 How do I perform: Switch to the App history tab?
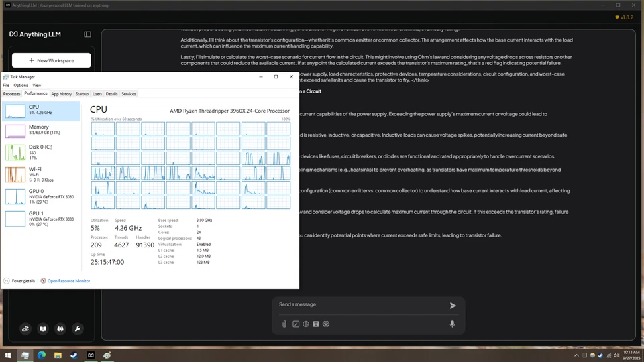(x=61, y=94)
